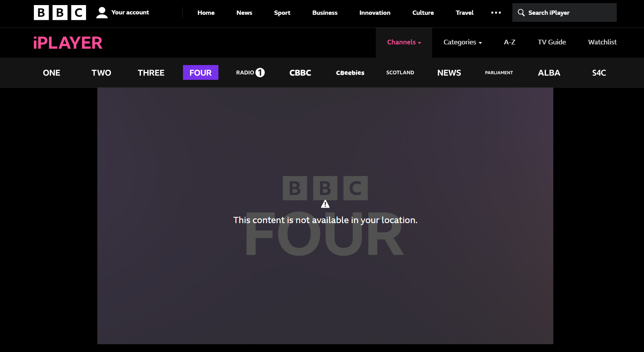The width and height of the screenshot is (644, 352).
Task: Open the Innovation section in top navigation
Action: pyautogui.click(x=375, y=12)
